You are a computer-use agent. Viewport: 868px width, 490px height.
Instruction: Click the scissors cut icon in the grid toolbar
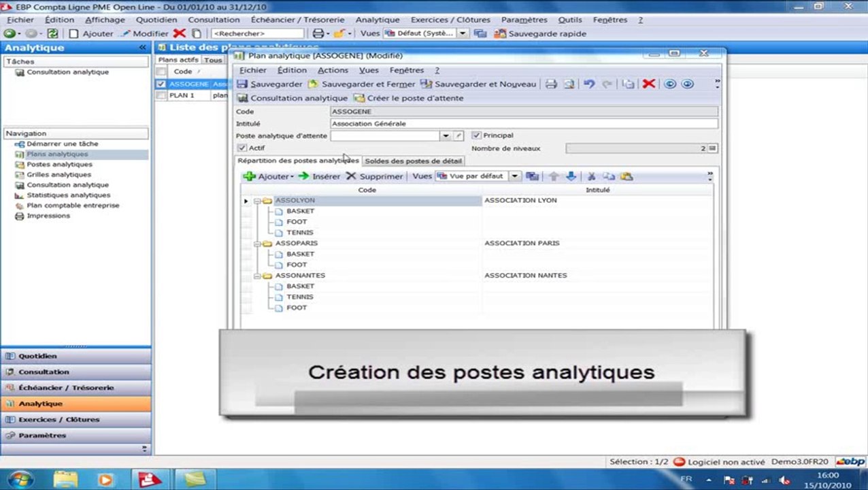pyautogui.click(x=591, y=176)
